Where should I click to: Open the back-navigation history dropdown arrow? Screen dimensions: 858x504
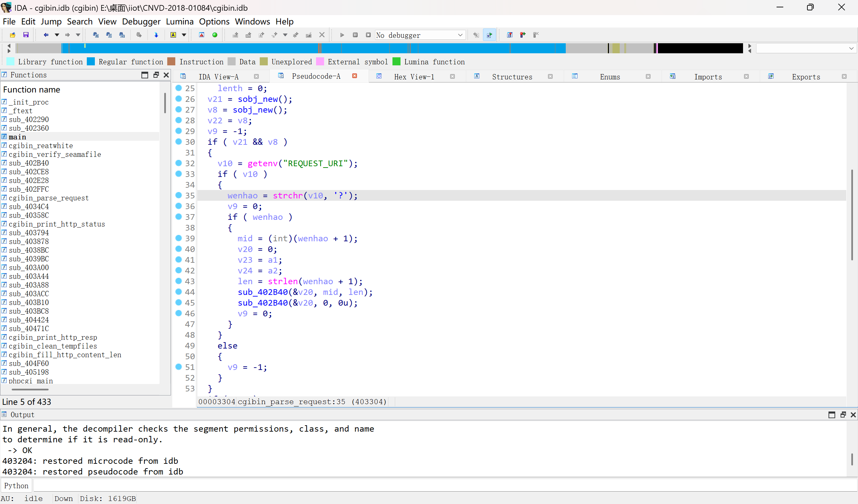(x=57, y=35)
